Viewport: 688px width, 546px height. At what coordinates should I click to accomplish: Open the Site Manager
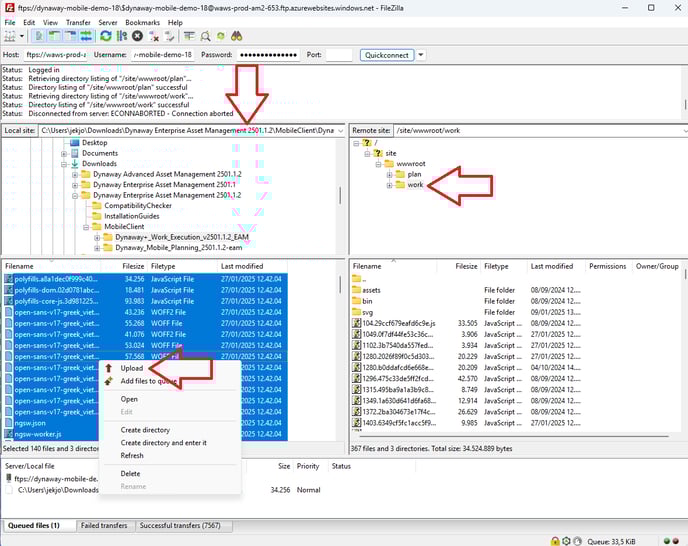pos(9,36)
